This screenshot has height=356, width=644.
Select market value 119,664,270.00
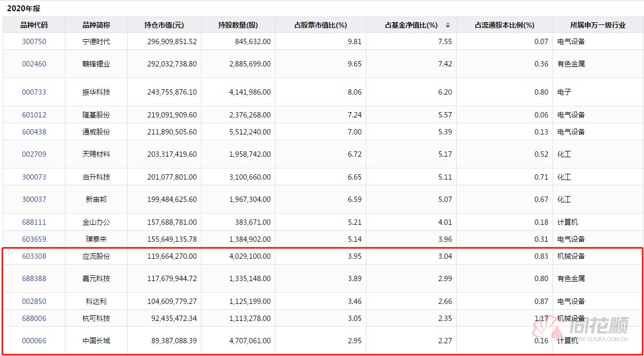pos(172,256)
